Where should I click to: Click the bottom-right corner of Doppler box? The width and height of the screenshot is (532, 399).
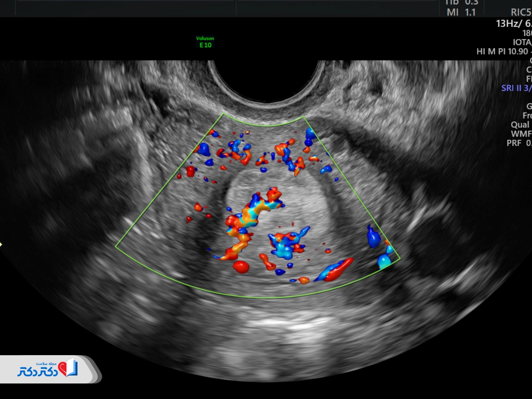point(399,258)
